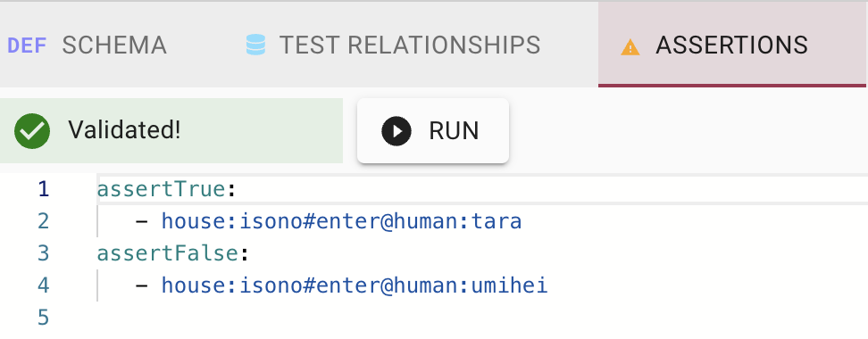Click line number 2 in gutter
868x339 pixels.
click(x=43, y=221)
